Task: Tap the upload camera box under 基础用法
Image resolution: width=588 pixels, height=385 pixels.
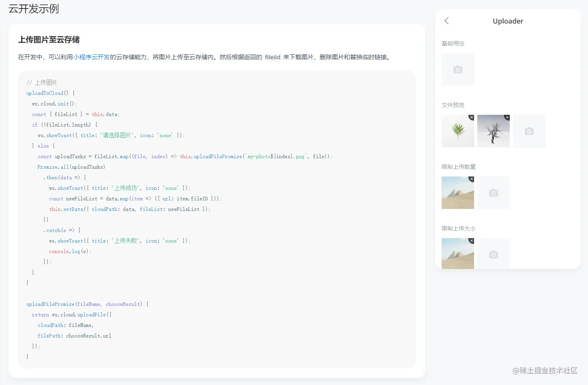Action: tap(458, 69)
